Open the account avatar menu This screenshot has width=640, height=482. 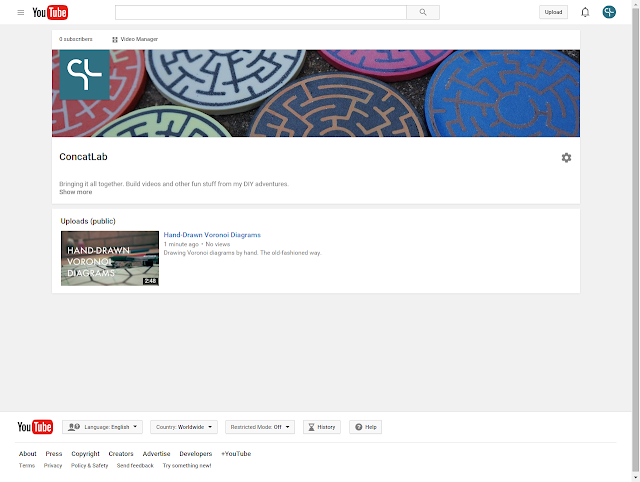pyautogui.click(x=609, y=12)
